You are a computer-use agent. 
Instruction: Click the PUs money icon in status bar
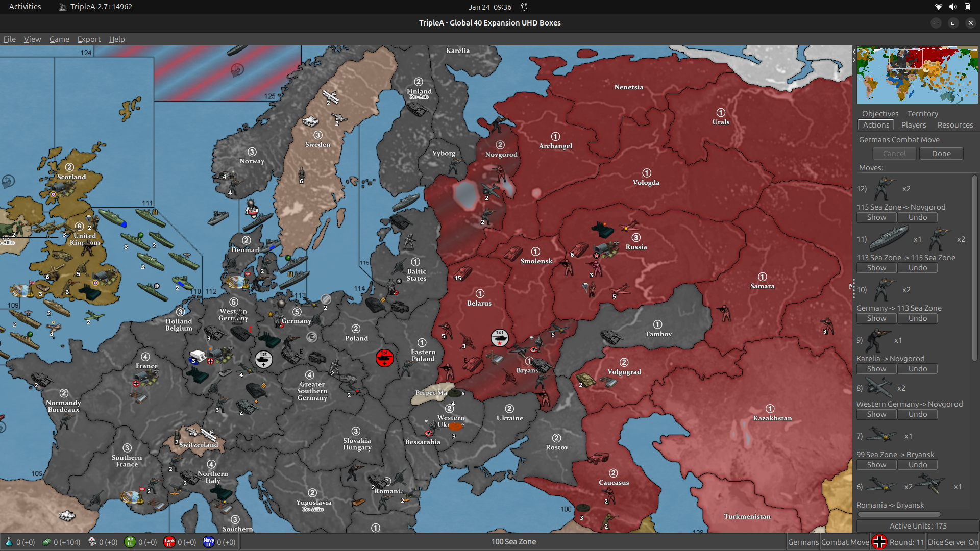tap(46, 542)
